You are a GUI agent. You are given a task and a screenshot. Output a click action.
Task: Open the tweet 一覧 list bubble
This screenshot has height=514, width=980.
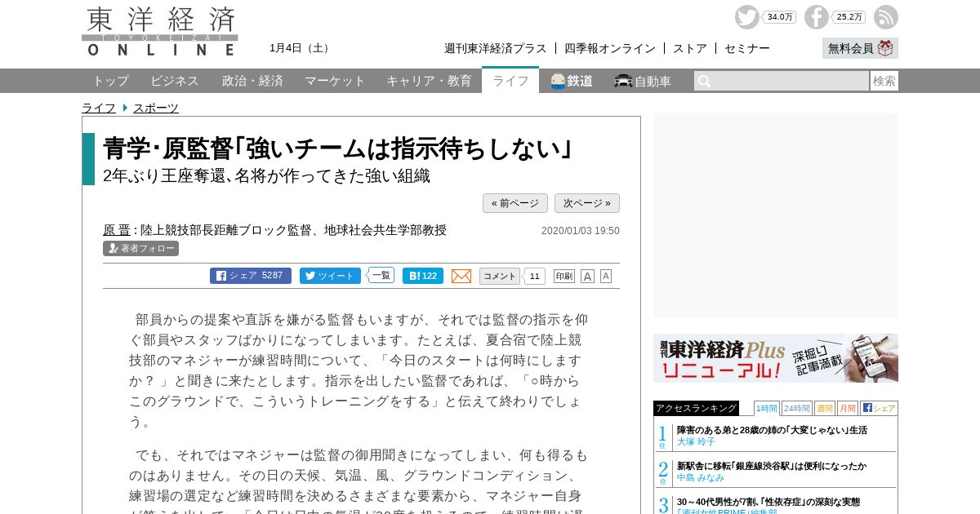381,275
